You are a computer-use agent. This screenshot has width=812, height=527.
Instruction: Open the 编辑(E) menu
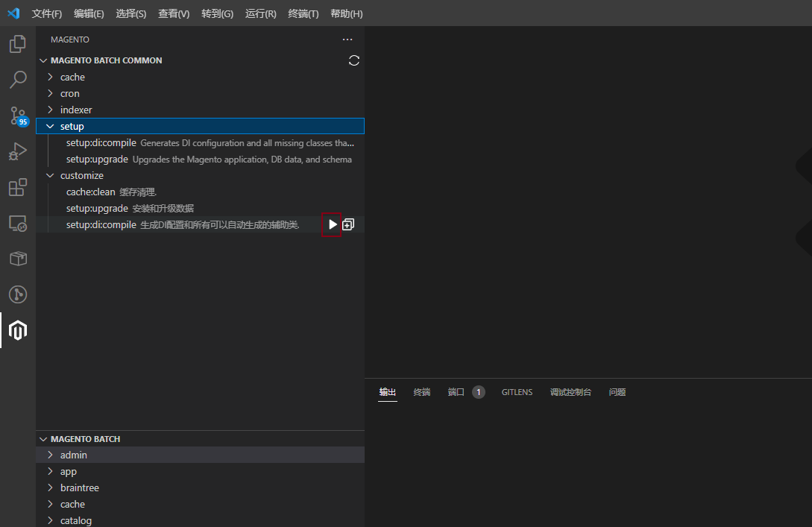(x=89, y=13)
